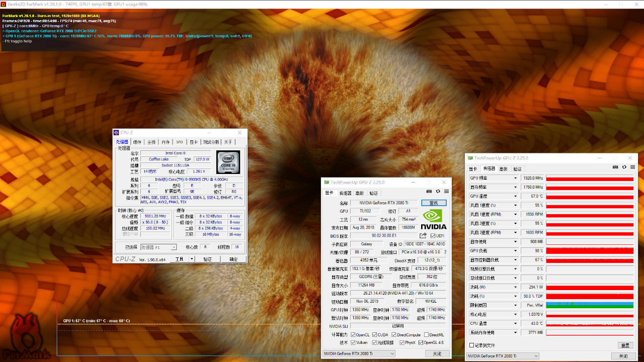Switch to 关于 tab in CPU-Z
The height and width of the screenshot is (362, 644).
[x=228, y=142]
